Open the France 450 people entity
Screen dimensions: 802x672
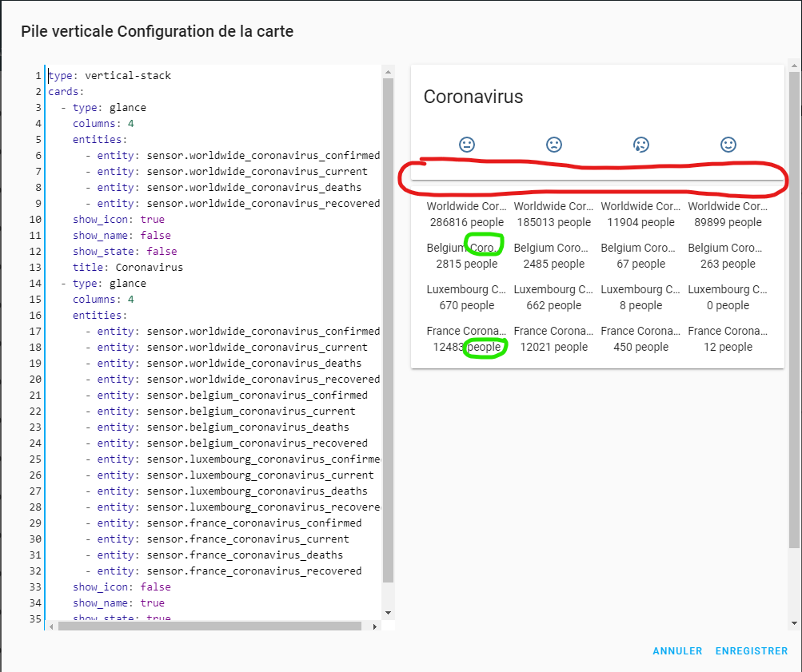(640, 339)
